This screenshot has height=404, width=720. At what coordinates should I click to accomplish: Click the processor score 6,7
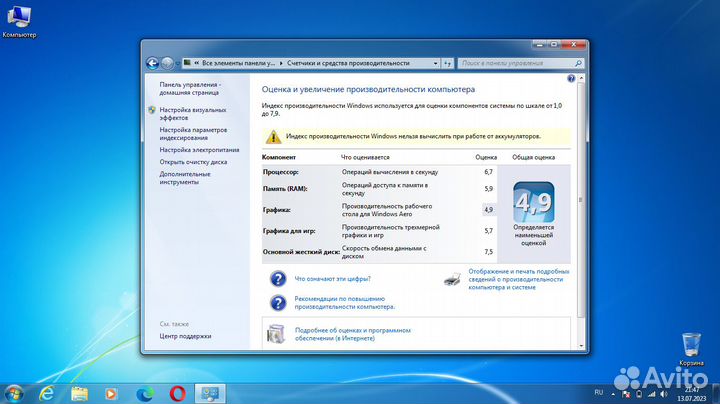click(x=488, y=172)
